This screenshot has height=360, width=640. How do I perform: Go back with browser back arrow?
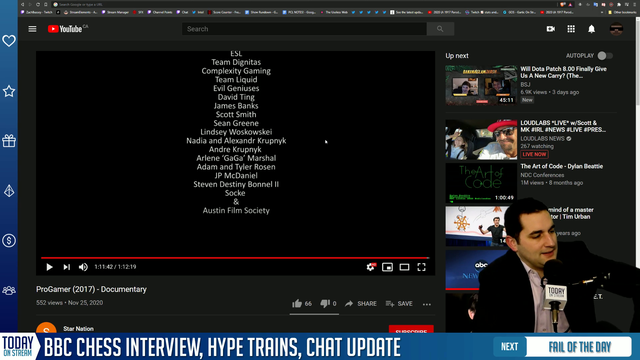pyautogui.click(x=22, y=4)
